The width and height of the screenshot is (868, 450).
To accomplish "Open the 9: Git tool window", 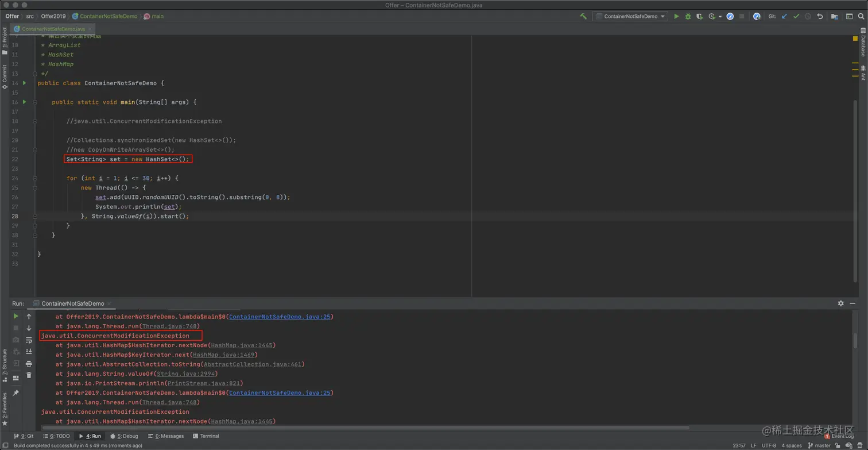I will (24, 436).
